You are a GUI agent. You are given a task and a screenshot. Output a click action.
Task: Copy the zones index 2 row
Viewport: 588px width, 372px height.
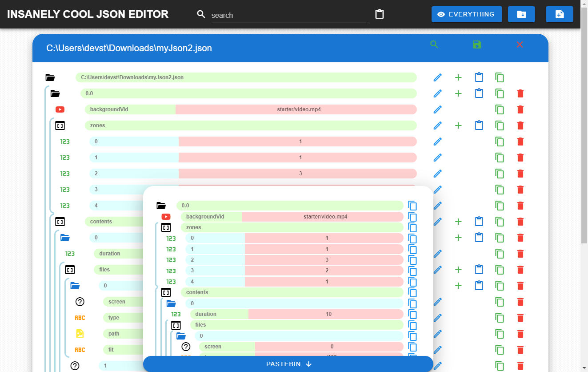point(500,174)
